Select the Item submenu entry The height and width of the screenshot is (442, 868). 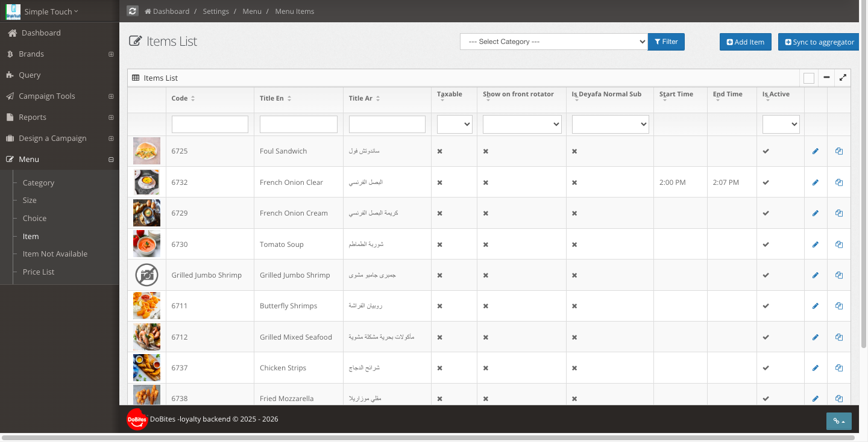point(31,237)
